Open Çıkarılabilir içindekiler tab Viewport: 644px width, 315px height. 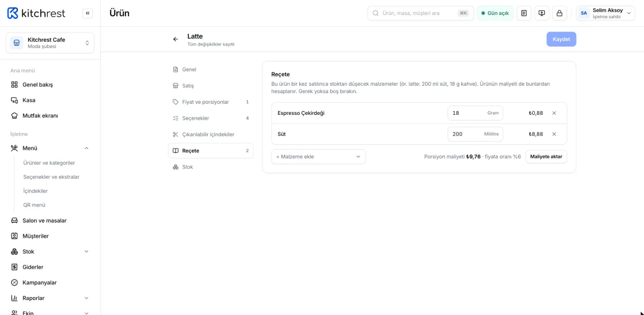[x=211, y=135]
